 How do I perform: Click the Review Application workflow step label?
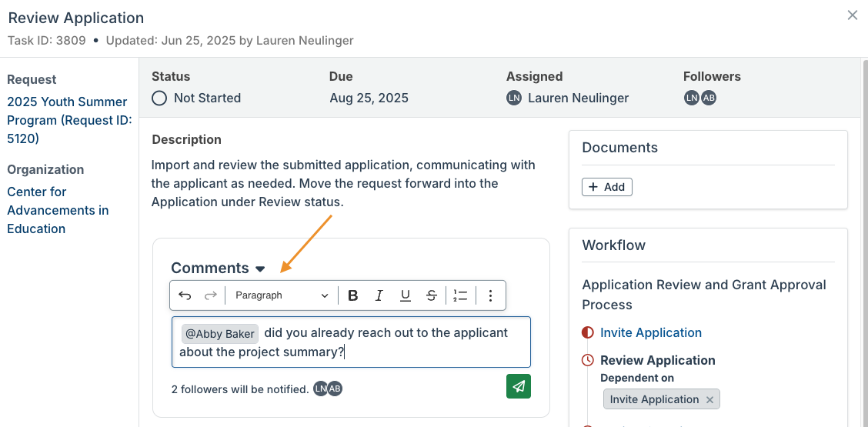pyautogui.click(x=658, y=361)
